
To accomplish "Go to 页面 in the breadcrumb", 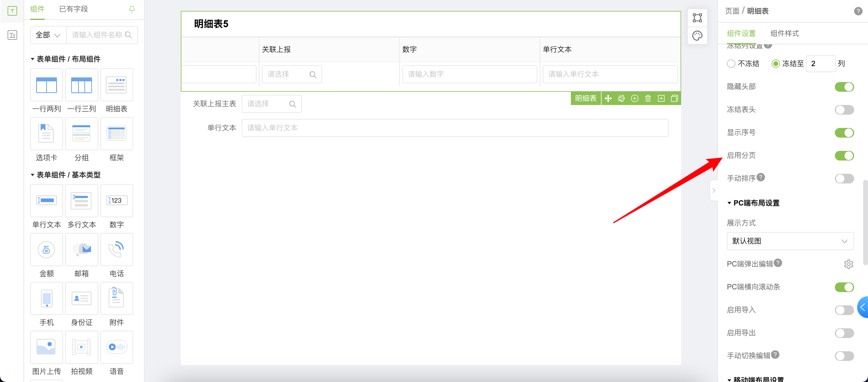I will (732, 11).
